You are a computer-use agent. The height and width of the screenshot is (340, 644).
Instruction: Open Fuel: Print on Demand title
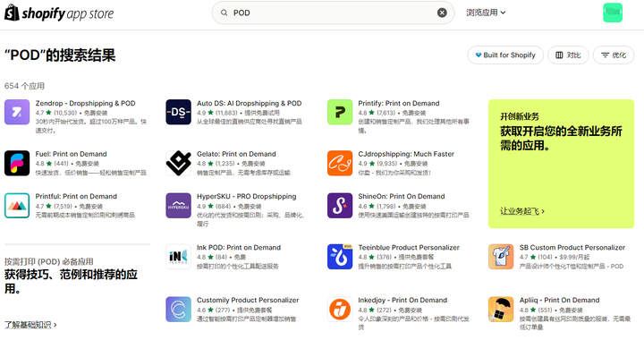(x=71, y=154)
